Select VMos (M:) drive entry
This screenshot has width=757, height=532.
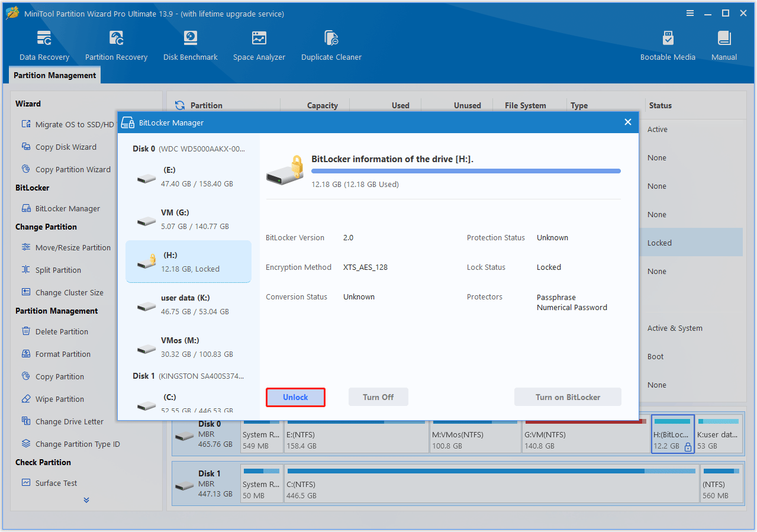click(188, 347)
